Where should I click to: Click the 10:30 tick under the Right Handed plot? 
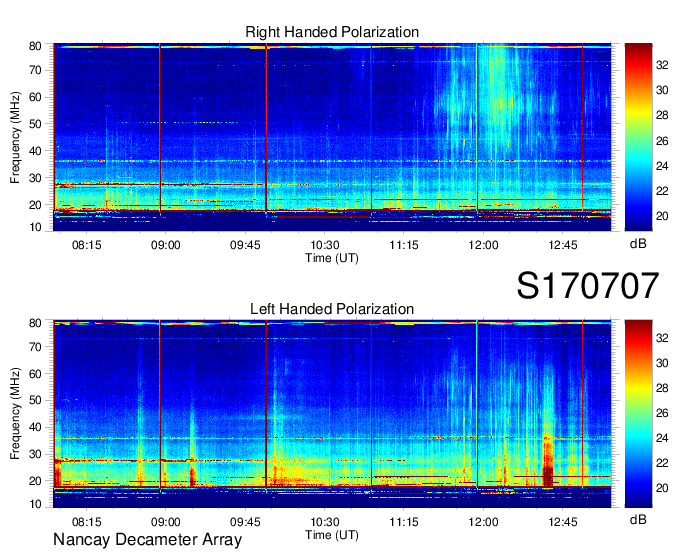tap(324, 245)
